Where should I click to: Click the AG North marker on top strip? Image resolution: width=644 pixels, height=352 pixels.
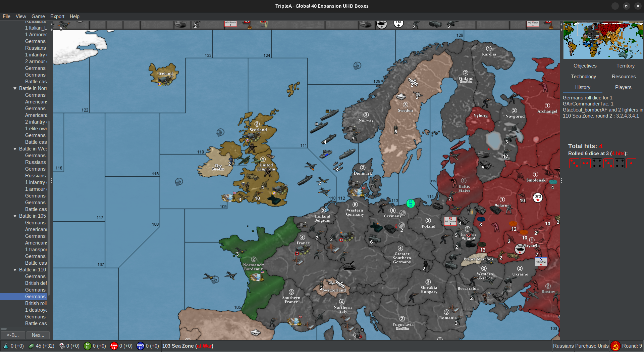click(x=533, y=24)
